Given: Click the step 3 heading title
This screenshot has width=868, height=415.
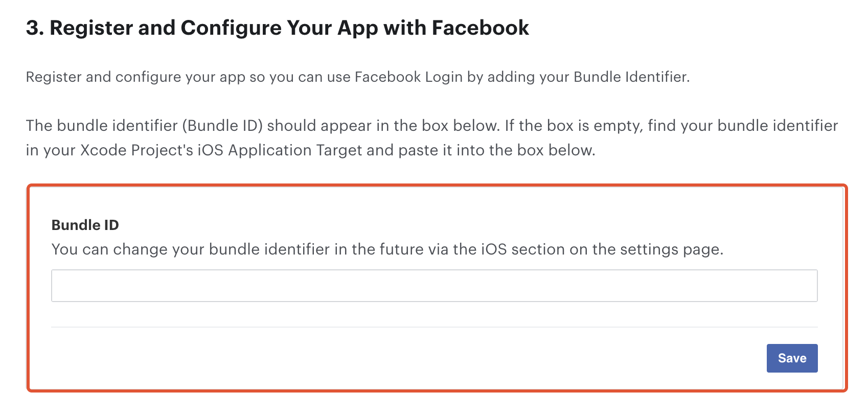Looking at the screenshot, I should (x=278, y=28).
